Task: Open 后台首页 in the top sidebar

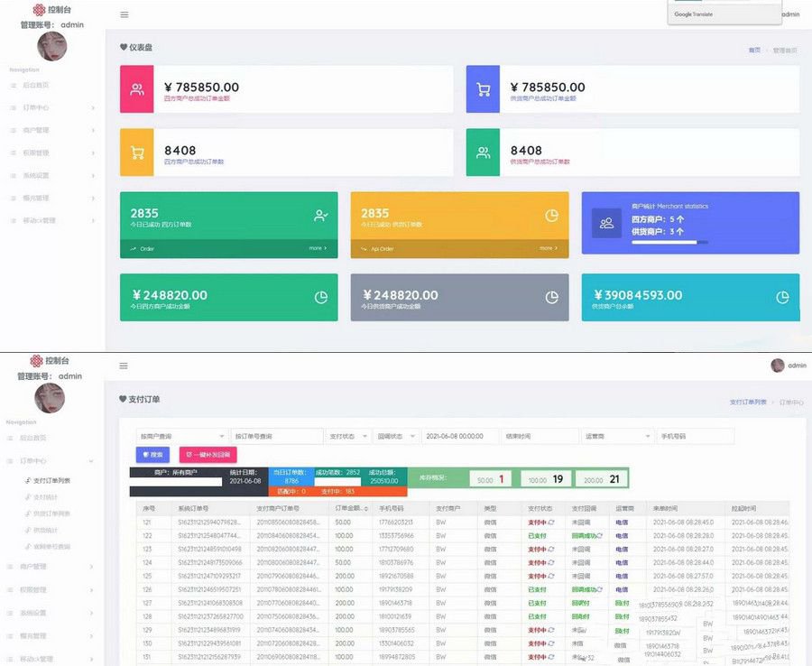Action: pos(34,86)
